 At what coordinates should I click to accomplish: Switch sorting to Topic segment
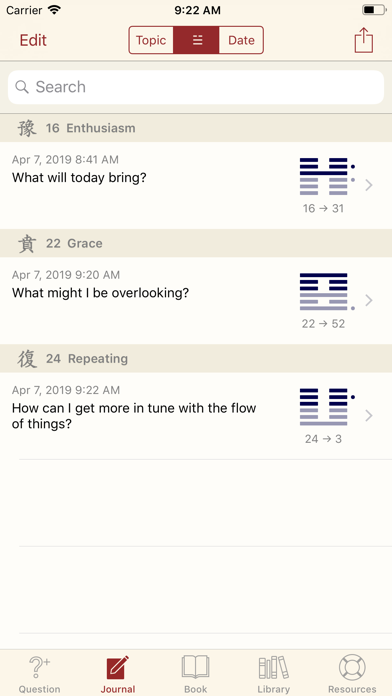pos(151,40)
